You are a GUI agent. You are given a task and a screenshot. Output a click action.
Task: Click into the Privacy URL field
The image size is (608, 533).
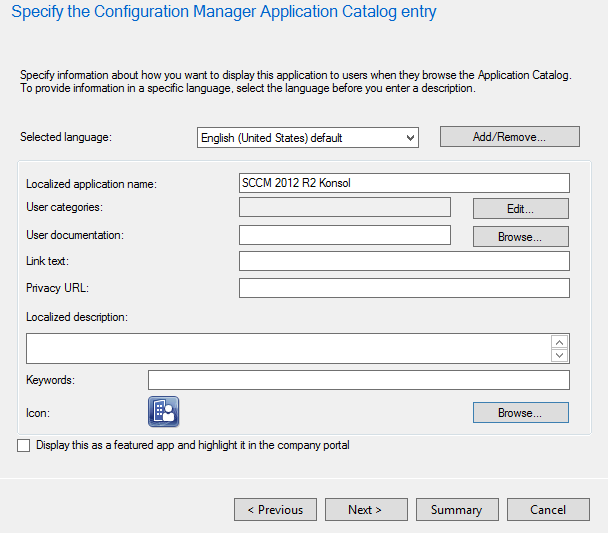point(404,288)
